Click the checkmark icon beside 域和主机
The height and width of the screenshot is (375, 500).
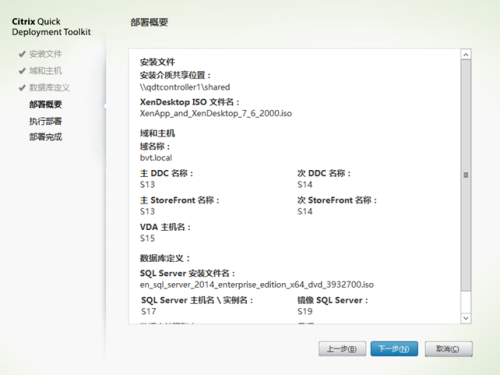click(22, 71)
